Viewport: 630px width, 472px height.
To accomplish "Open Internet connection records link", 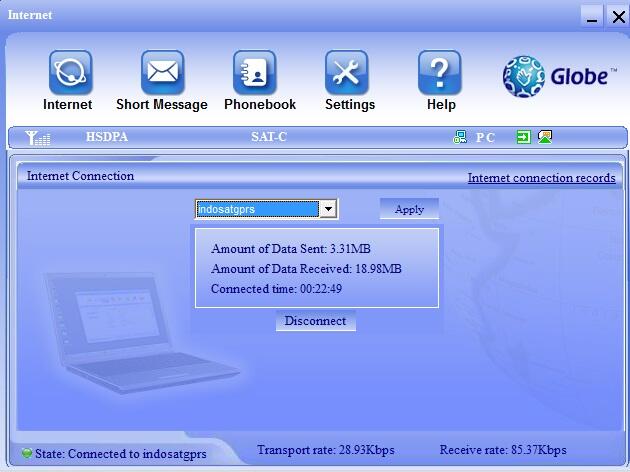I will [541, 178].
